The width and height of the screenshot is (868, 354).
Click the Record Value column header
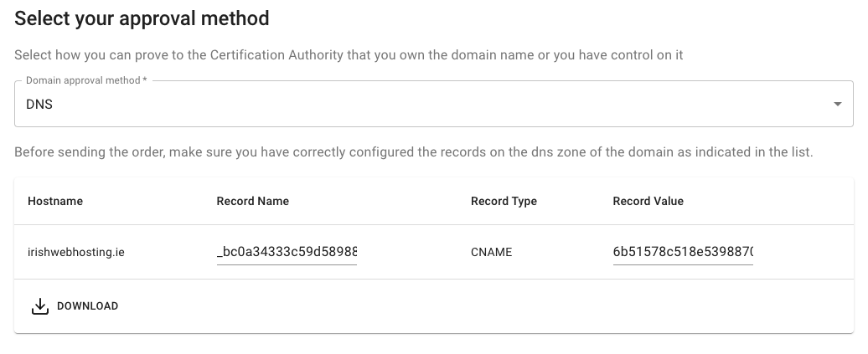click(x=648, y=201)
